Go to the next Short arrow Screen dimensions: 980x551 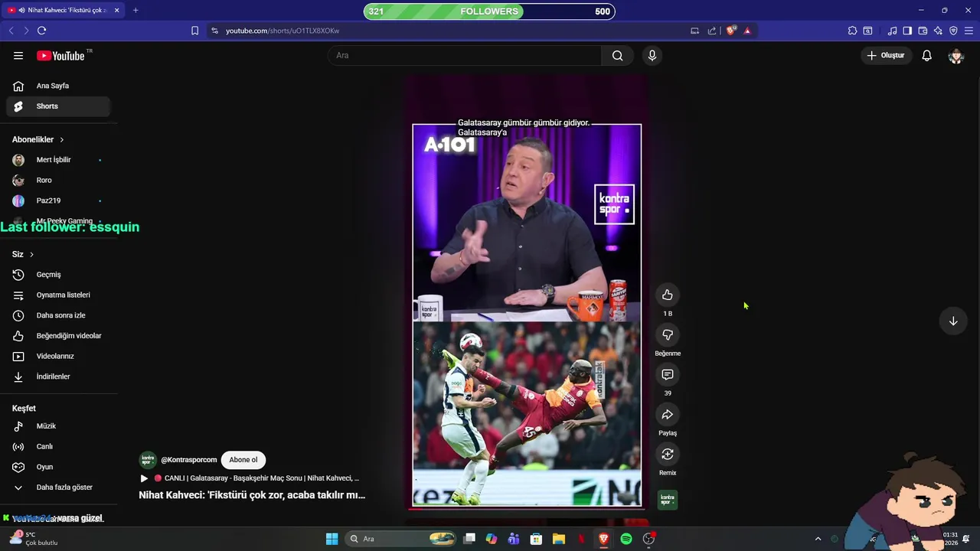click(953, 321)
